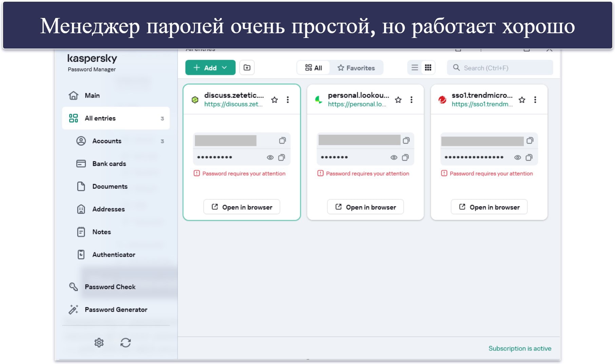Reveal password of sso1.trendmicro entry
This screenshot has height=364, width=615.
pos(518,158)
